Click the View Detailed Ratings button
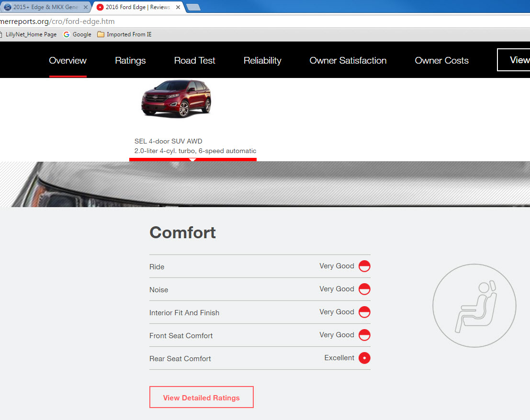Viewport: 530px width, 420px height. coord(201,398)
